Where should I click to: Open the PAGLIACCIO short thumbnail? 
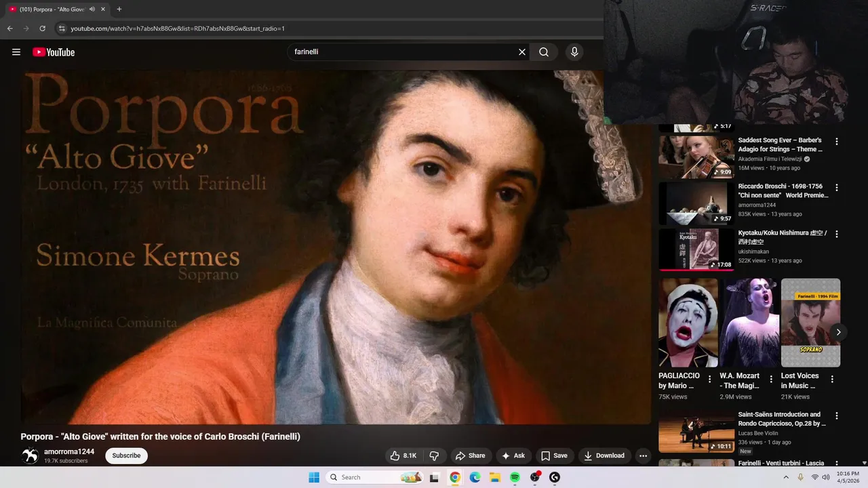688,323
